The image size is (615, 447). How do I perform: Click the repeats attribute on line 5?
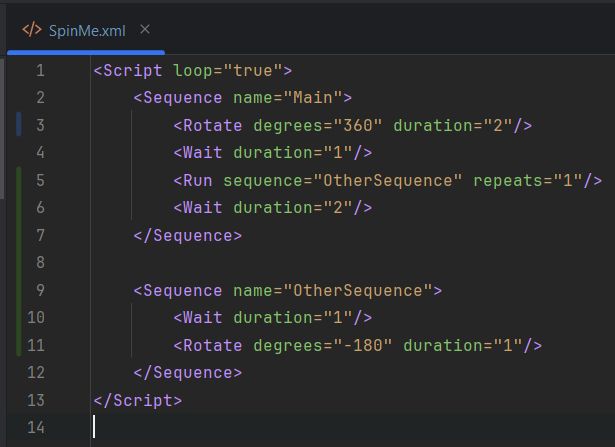click(508, 180)
